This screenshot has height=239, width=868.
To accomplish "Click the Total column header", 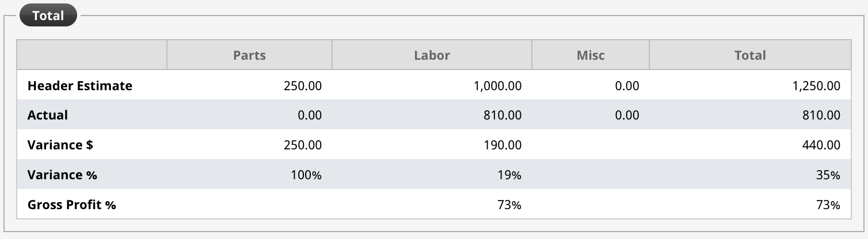I will click(x=750, y=55).
